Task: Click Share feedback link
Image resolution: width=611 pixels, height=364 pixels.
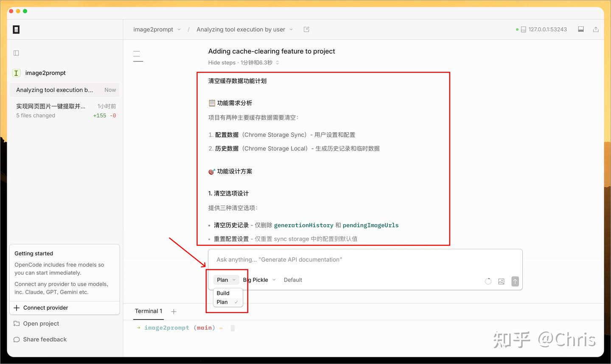Action: (40, 339)
